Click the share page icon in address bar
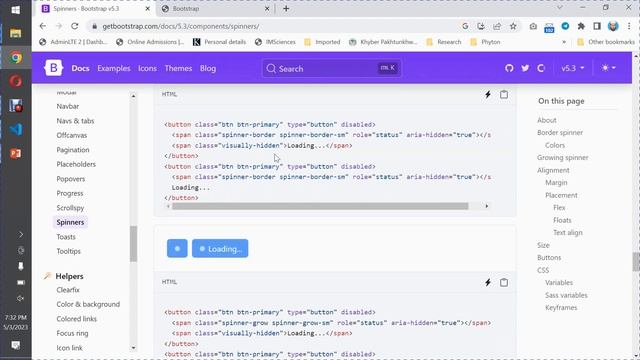Viewport: 640px width, 360px height. point(497,26)
